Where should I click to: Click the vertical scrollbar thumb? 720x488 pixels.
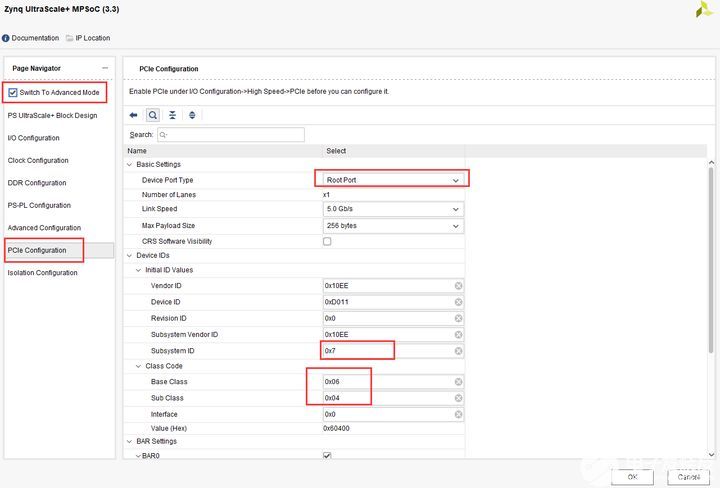(711, 260)
